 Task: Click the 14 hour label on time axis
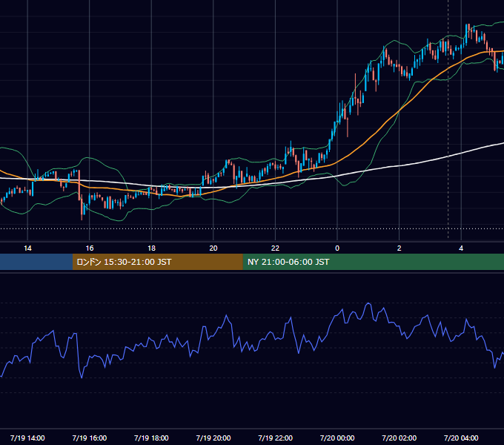[27, 248]
